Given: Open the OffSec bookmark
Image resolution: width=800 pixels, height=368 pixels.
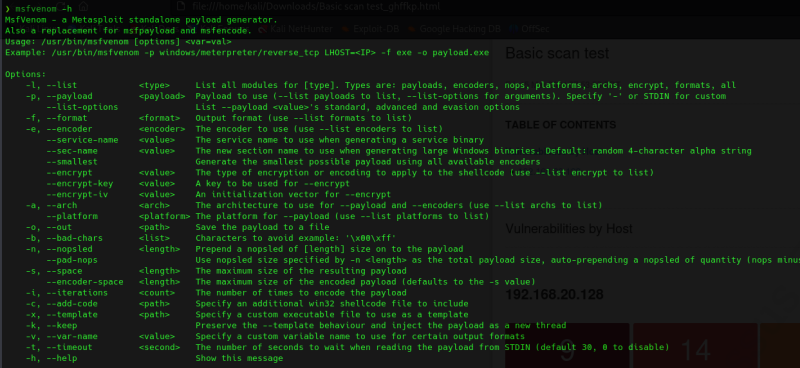Looking at the screenshot, I should tap(530, 29).
